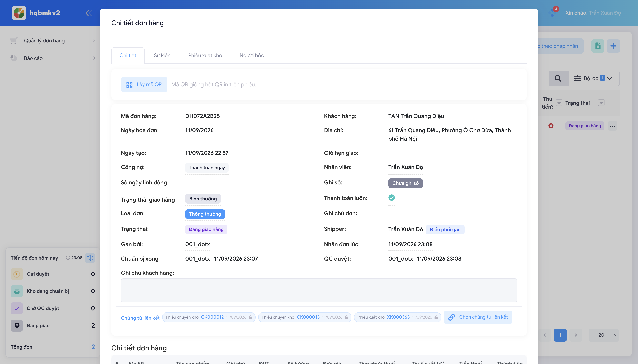
Task: Expand the Quản lý đơn hàng menu
Action: click(52, 40)
